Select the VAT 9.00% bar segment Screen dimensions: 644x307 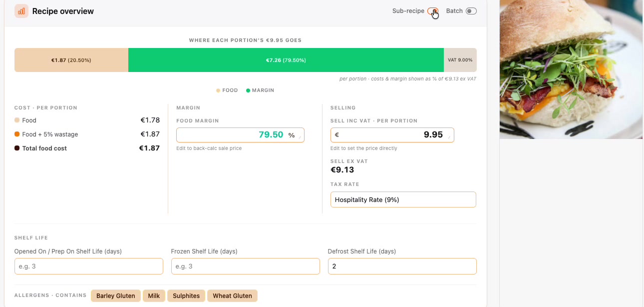coord(460,60)
